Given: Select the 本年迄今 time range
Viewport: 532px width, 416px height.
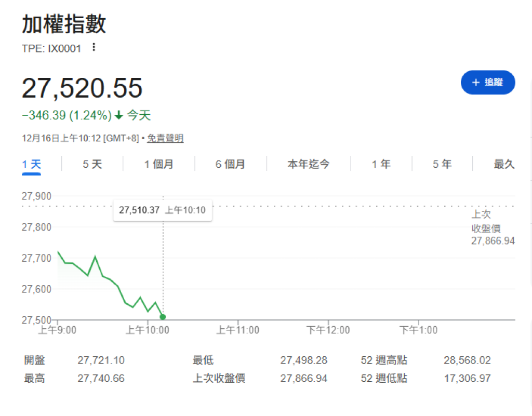Looking at the screenshot, I should 309,164.
